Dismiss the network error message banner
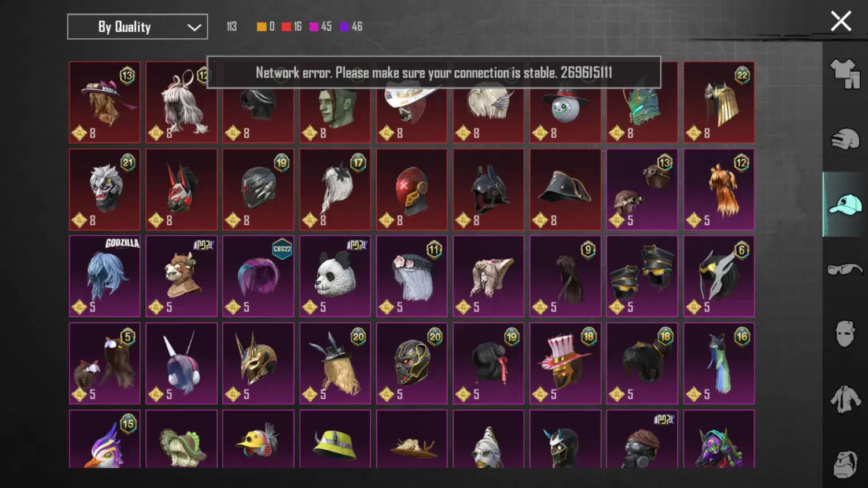 (x=433, y=72)
